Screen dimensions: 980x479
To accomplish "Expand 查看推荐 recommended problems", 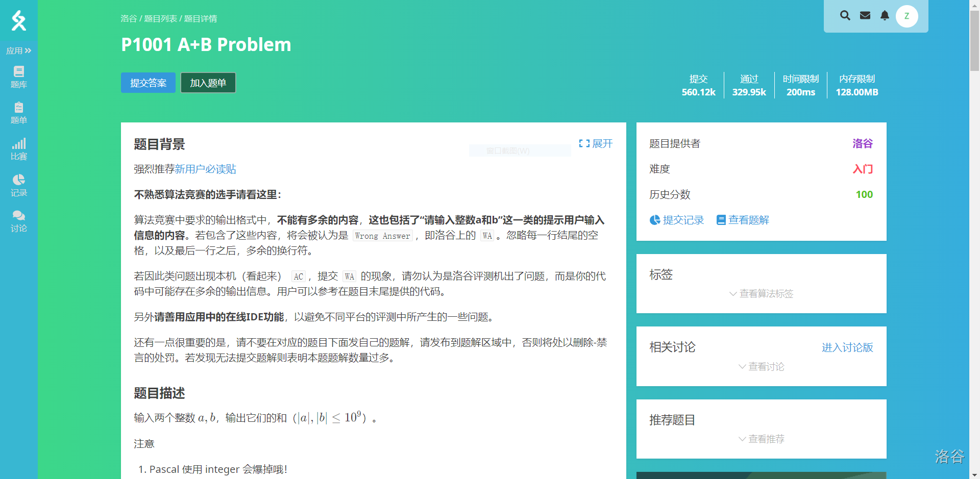I will pos(761,439).
